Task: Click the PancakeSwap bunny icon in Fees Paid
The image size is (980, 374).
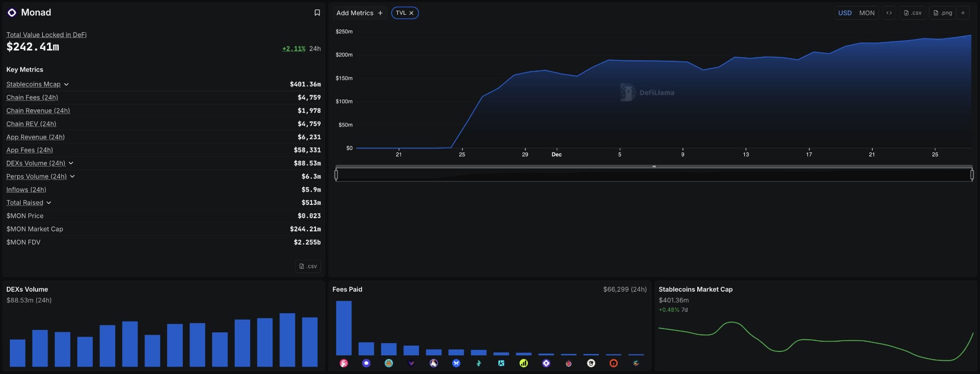Action: tap(389, 363)
